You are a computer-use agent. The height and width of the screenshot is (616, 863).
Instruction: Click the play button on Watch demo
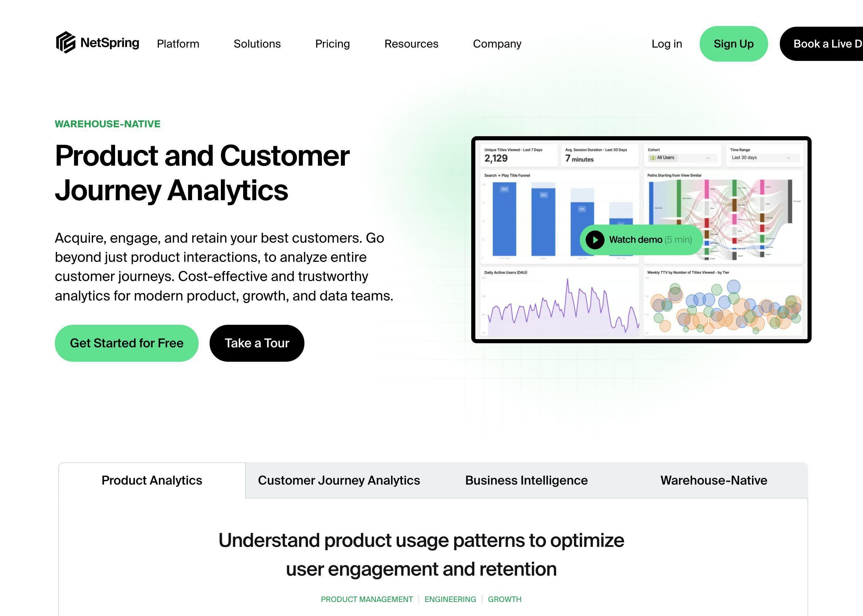click(596, 239)
